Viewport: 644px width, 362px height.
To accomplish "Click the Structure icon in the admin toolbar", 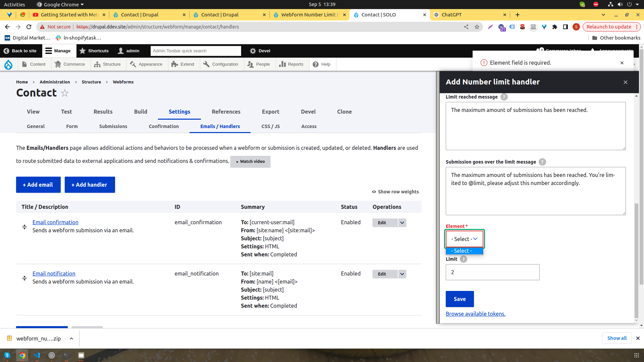I will pos(97,64).
